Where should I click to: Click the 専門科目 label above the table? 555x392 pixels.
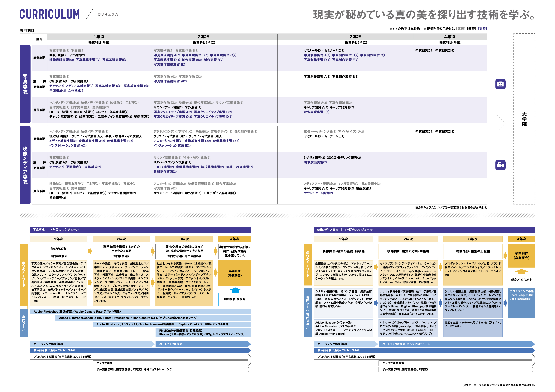27,30
